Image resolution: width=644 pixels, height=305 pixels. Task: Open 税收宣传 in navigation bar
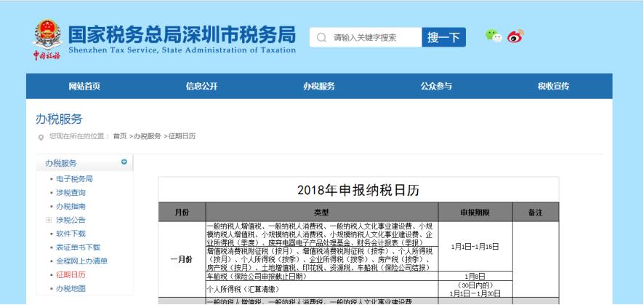coord(554,87)
